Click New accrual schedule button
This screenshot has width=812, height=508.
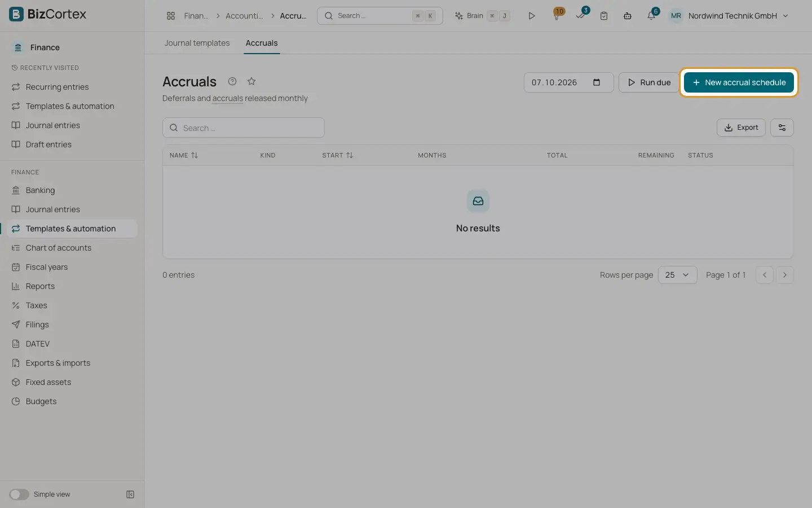pyautogui.click(x=739, y=82)
